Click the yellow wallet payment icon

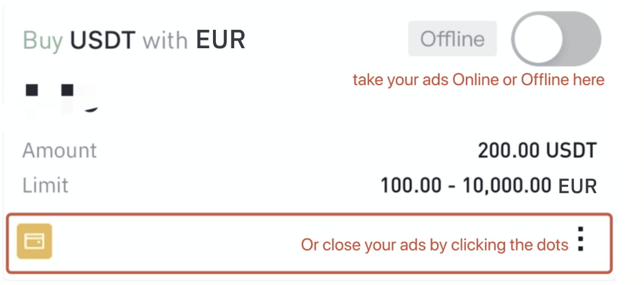(x=34, y=241)
